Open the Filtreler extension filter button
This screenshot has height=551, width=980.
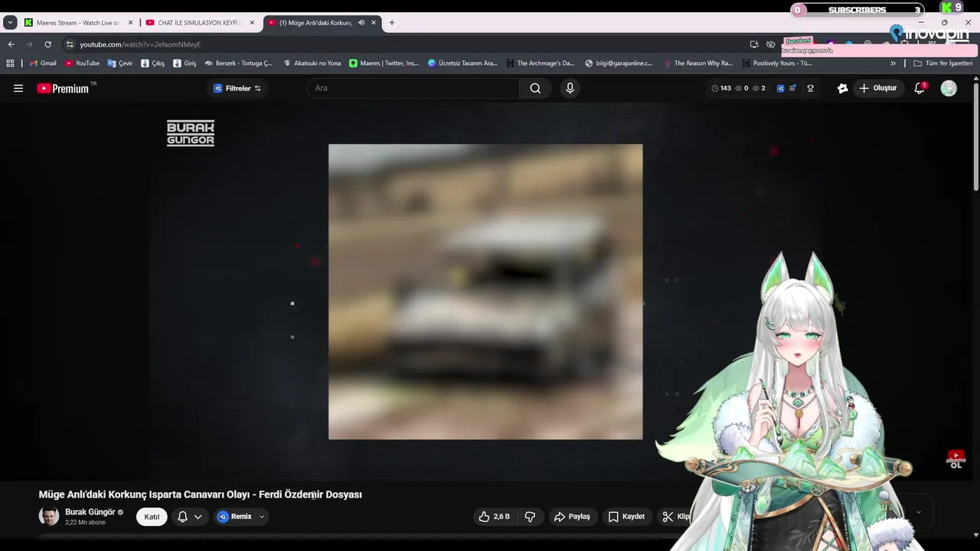237,88
